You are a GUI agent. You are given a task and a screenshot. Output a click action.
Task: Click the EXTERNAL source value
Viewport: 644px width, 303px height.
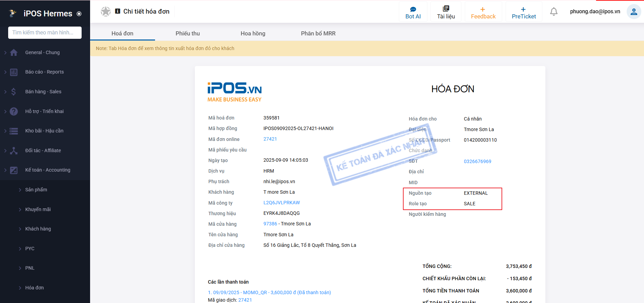pyautogui.click(x=476, y=193)
